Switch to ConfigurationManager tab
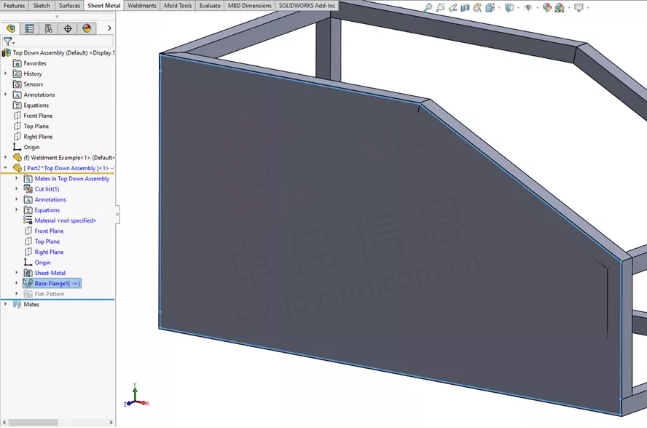647x428 pixels. coord(48,28)
